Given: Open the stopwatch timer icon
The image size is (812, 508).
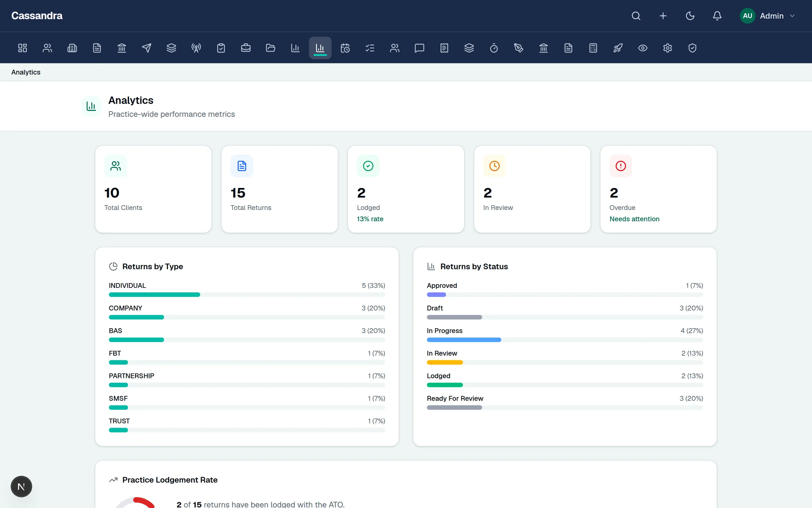Looking at the screenshot, I should [494, 48].
